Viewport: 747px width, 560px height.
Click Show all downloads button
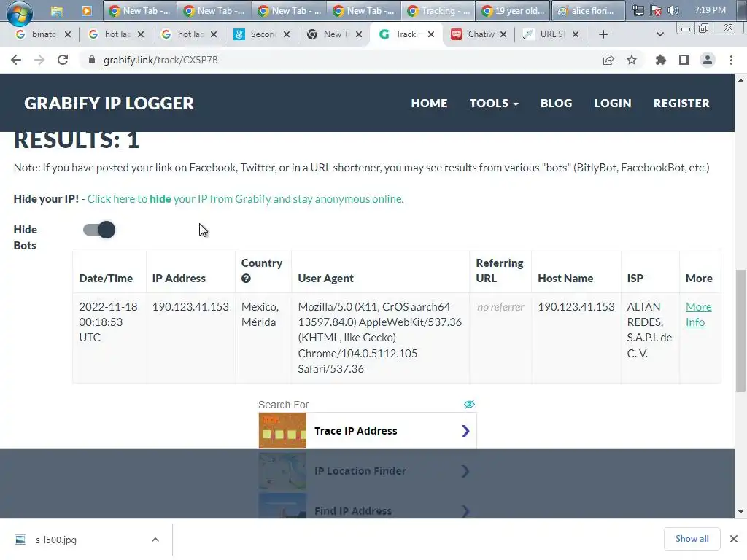point(692,539)
